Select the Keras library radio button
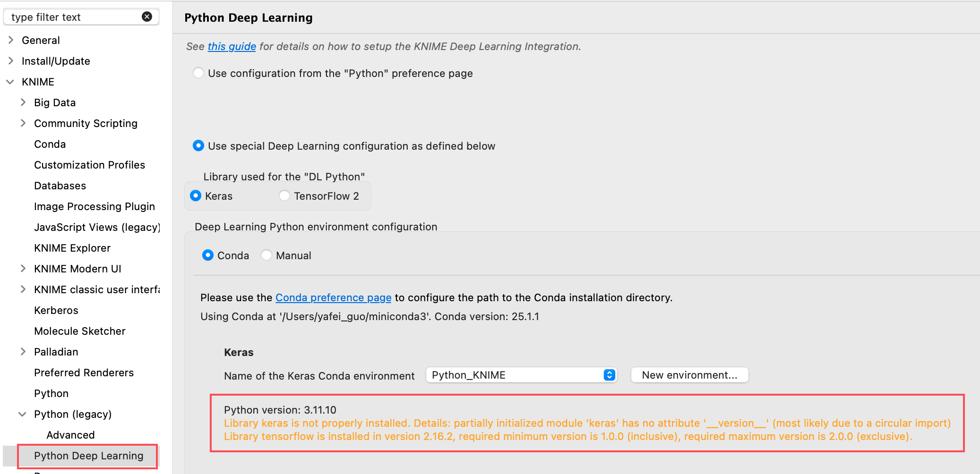The width and height of the screenshot is (980, 474). 196,196
